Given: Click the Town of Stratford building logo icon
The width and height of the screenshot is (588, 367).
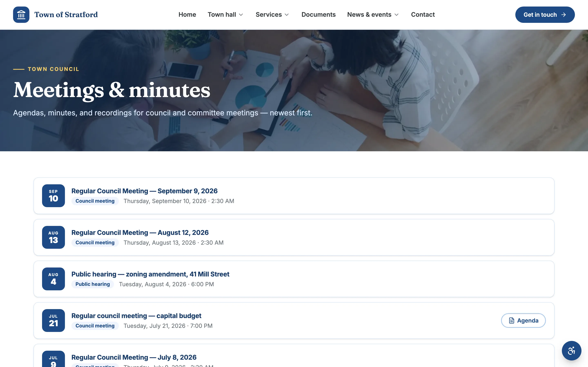Looking at the screenshot, I should [x=21, y=14].
